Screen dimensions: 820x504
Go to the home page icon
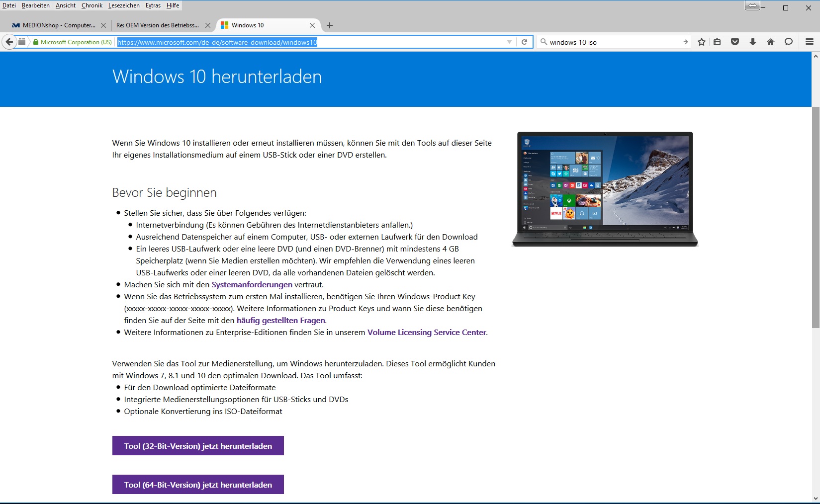coord(771,42)
